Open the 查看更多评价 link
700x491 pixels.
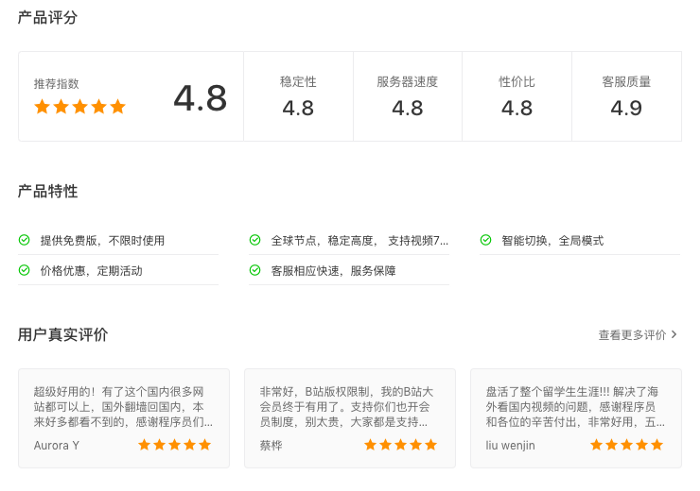632,335
